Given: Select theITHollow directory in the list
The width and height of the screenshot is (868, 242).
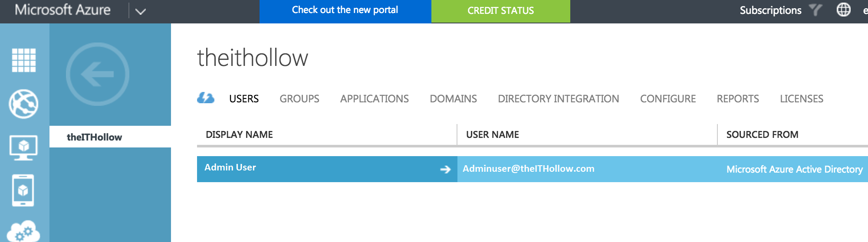Looking at the screenshot, I should (x=95, y=137).
